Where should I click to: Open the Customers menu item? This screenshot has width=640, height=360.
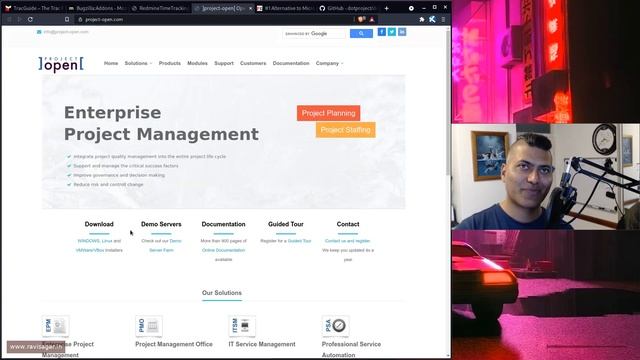[x=253, y=63]
